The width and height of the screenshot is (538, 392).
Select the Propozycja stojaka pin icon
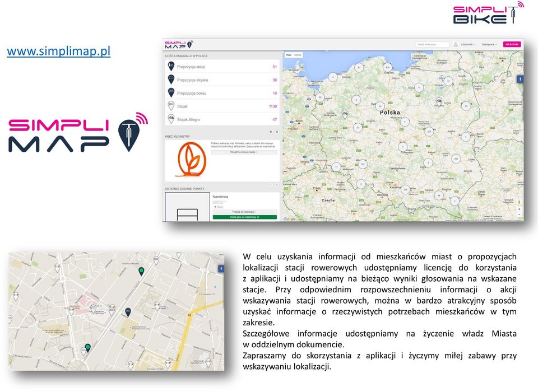[171, 80]
